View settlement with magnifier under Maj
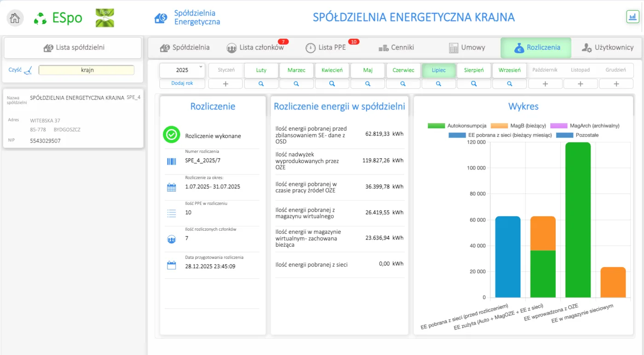Viewport: 644px width, 355px height. coord(368,84)
